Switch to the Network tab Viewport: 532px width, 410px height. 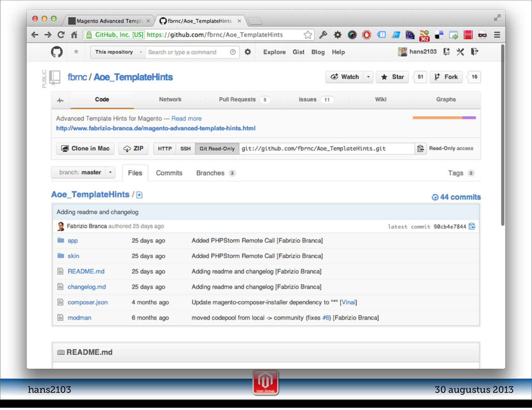pos(170,100)
